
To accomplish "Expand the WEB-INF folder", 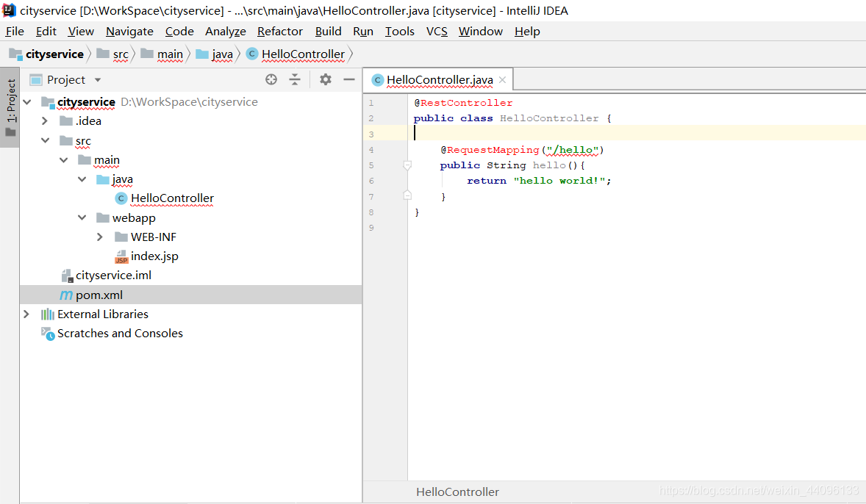I will (x=100, y=237).
